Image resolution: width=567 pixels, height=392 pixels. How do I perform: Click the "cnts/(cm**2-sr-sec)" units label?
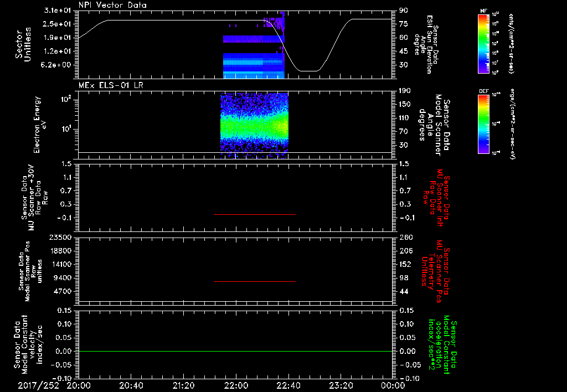coord(511,43)
